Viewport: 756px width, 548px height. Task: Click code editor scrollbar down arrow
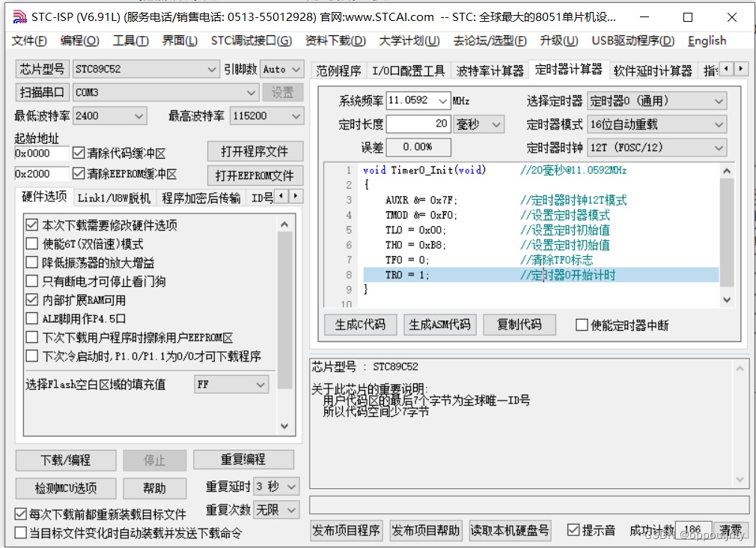pos(727,300)
